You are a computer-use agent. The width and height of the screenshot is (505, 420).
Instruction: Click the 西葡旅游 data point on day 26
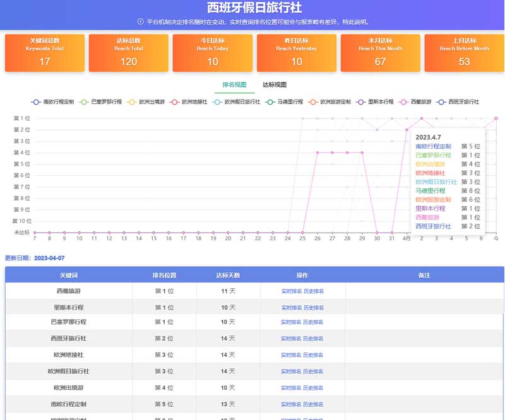[317, 152]
